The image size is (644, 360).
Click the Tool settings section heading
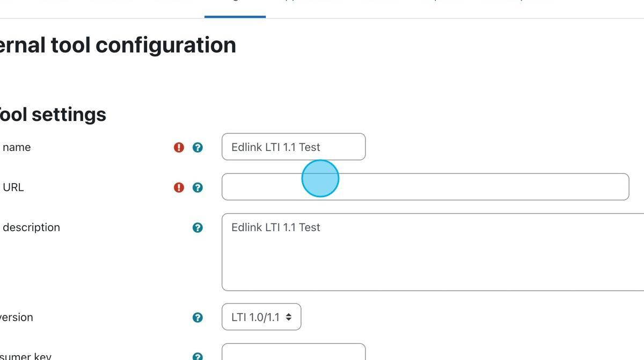pos(53,114)
